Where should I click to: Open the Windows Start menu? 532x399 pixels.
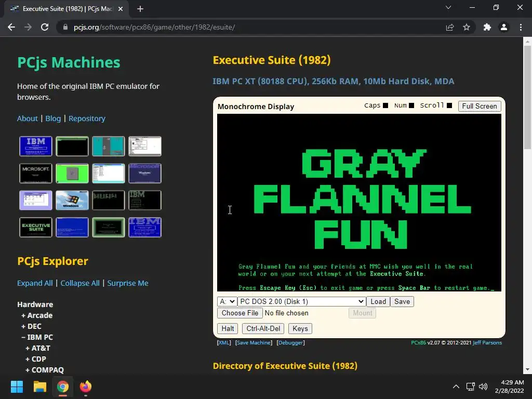click(17, 387)
